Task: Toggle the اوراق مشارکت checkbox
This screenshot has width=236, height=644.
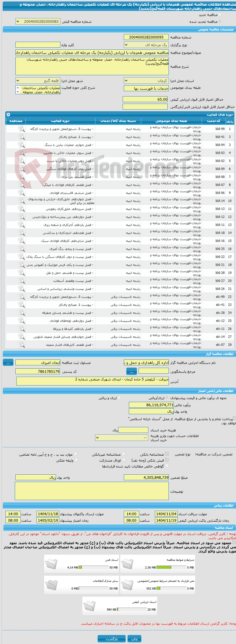Action: click(124, 460)
